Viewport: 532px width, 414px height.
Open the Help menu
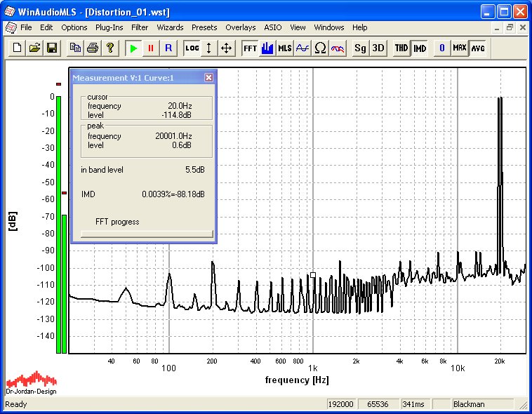pos(359,27)
